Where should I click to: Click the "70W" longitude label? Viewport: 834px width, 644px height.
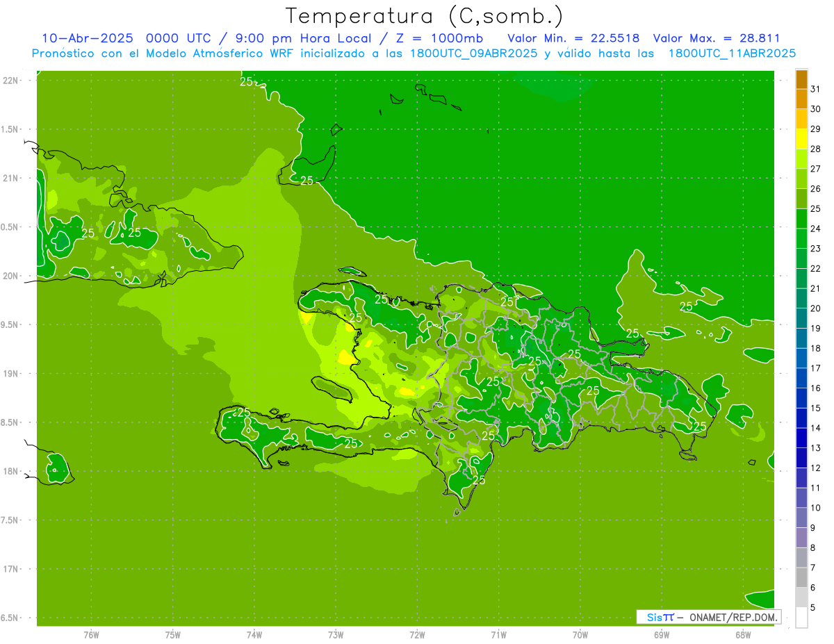tap(580, 634)
